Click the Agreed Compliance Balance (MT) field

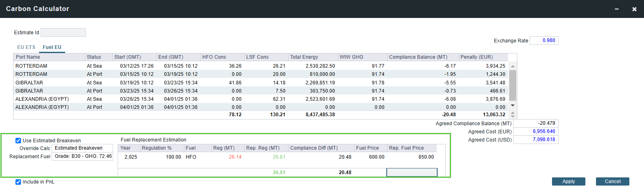[536, 123]
